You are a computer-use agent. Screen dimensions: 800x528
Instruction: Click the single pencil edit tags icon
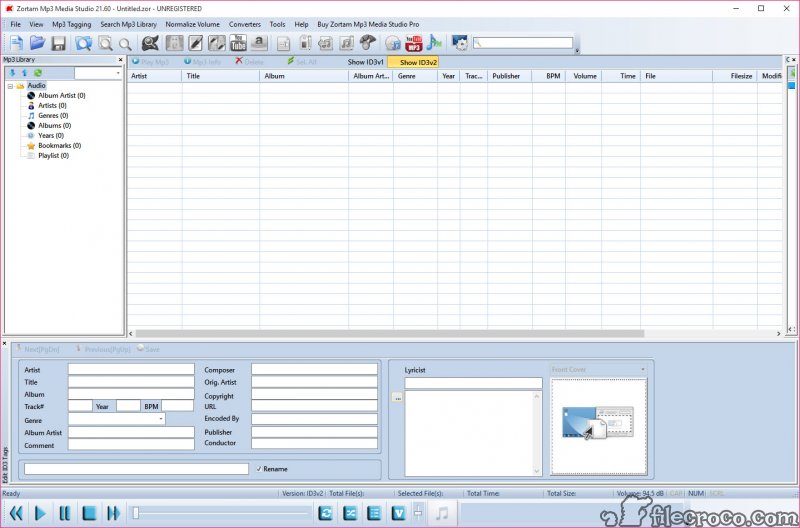pyautogui.click(x=196, y=43)
